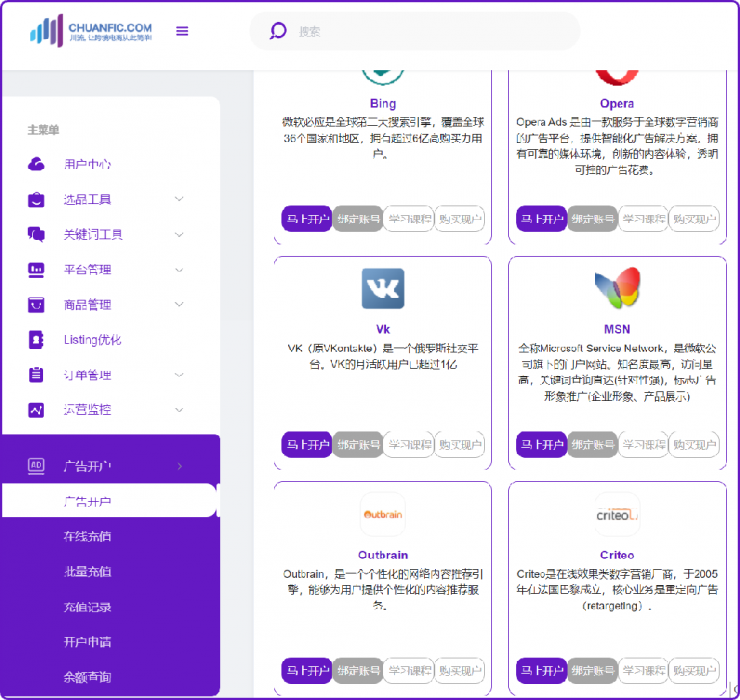Click the Listing优化 contact-book icon
This screenshot has width=740, height=700.
[x=37, y=340]
